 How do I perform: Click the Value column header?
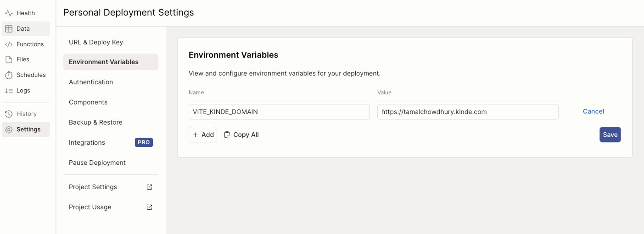click(x=384, y=92)
